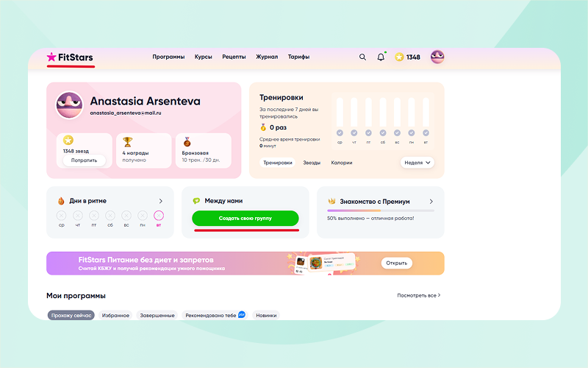Click the ср bar in Тренировки chart
This screenshot has width=588, height=368.
[340, 113]
